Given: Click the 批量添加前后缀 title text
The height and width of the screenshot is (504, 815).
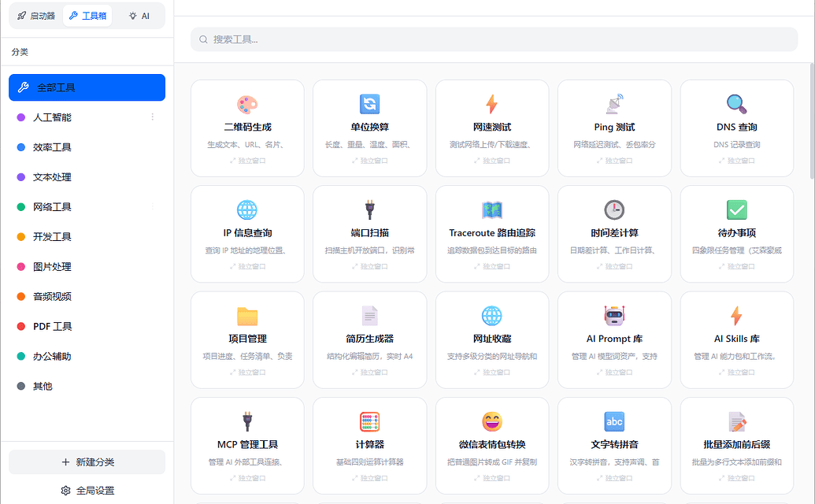Looking at the screenshot, I should coord(736,445).
